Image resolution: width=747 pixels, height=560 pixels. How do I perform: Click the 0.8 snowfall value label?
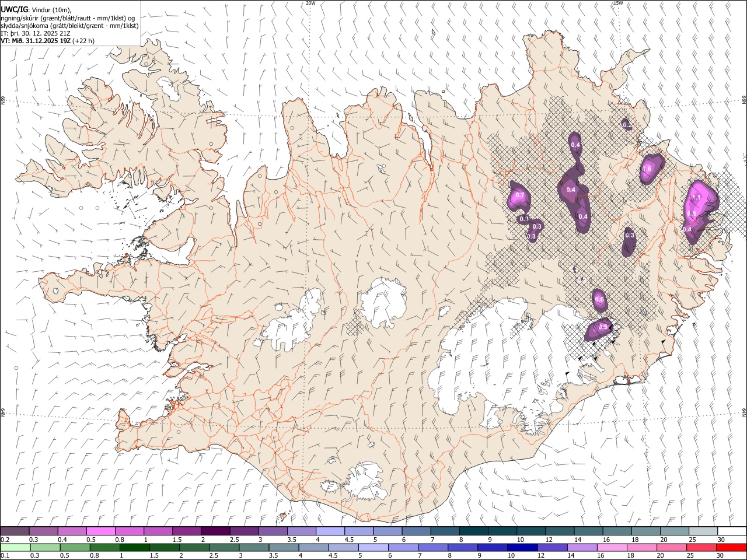coord(692,214)
